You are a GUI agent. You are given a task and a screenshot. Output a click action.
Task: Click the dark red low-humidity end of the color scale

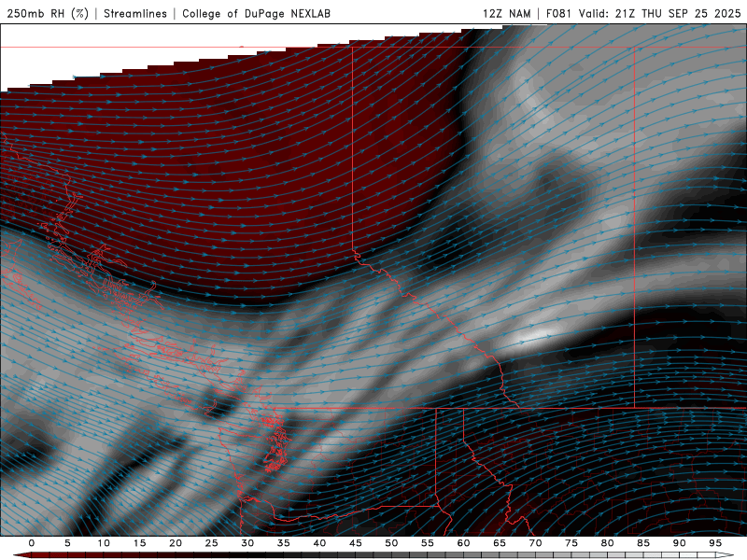point(21,555)
